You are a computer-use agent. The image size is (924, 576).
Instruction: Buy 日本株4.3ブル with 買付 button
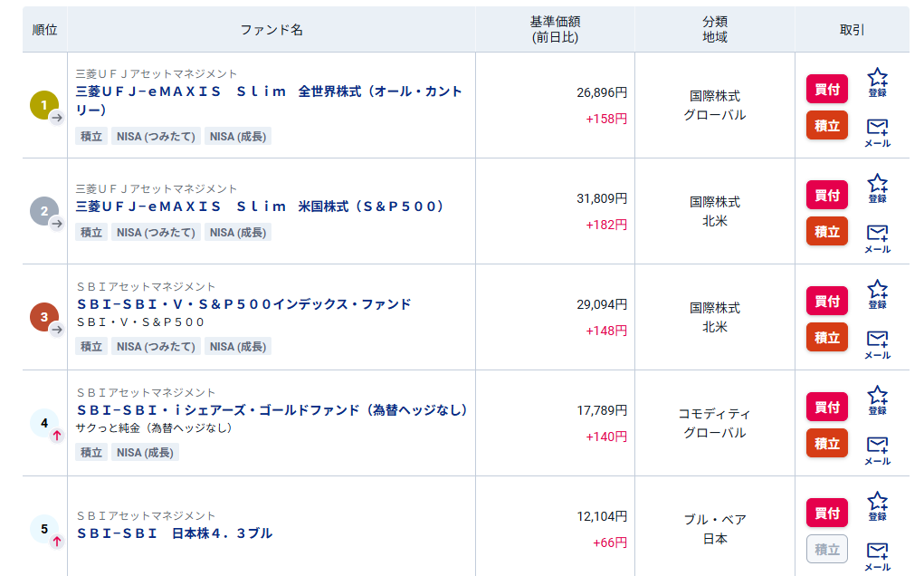tap(827, 514)
